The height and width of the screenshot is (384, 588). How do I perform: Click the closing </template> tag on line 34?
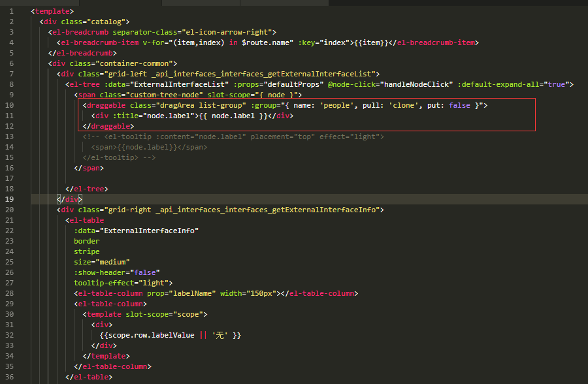pyautogui.click(x=106, y=357)
